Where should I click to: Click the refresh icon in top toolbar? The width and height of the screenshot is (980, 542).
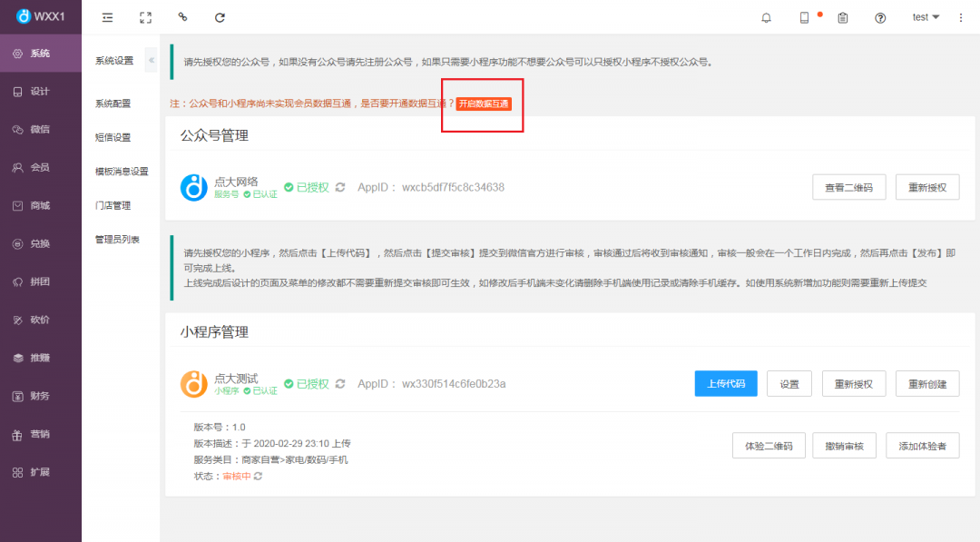(x=220, y=17)
